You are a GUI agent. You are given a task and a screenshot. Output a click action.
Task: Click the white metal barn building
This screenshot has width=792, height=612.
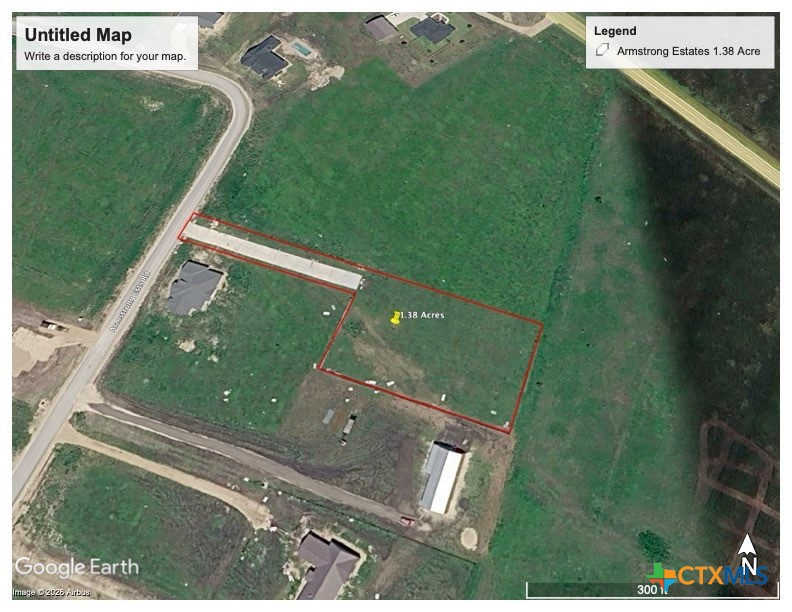pyautogui.click(x=441, y=478)
